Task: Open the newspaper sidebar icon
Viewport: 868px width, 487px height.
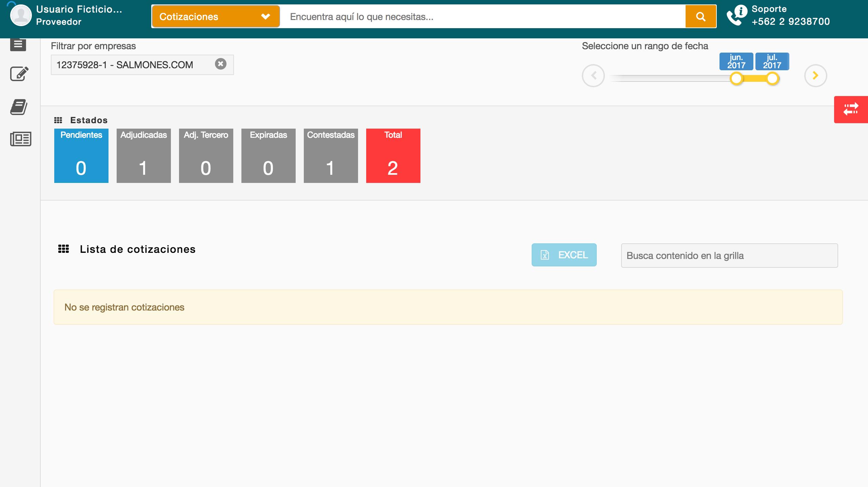Action: coord(20,139)
